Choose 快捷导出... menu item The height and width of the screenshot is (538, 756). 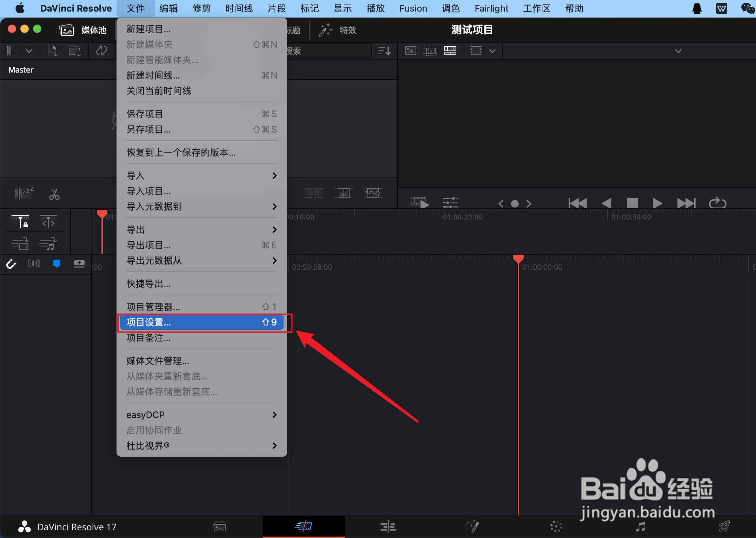(x=201, y=283)
